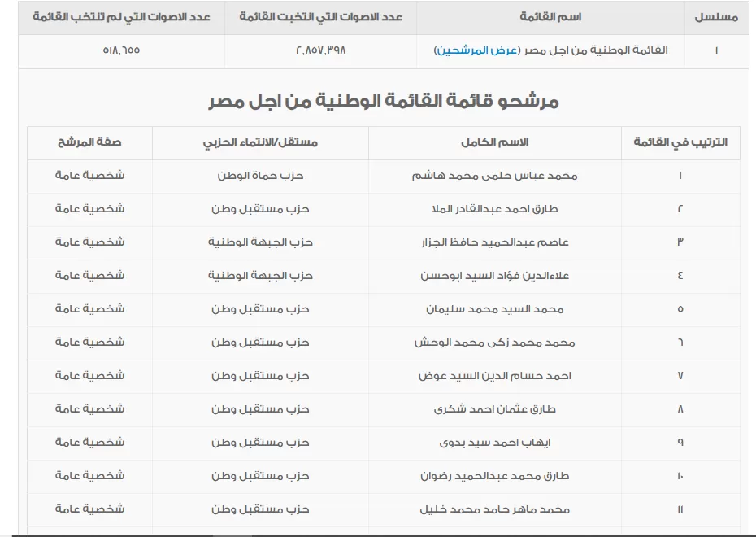Click the مرشحو قائمة القائمة الوطنية heading

tap(383, 102)
